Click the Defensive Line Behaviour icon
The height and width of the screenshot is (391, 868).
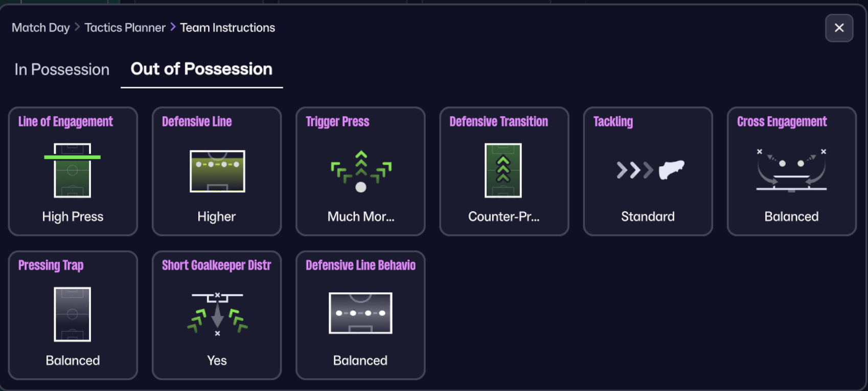pos(360,313)
